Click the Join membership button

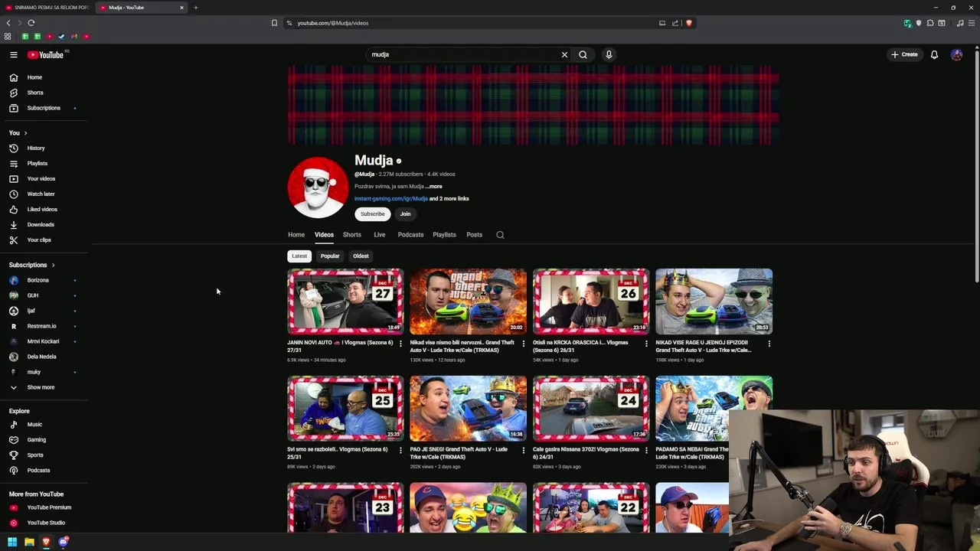point(405,214)
